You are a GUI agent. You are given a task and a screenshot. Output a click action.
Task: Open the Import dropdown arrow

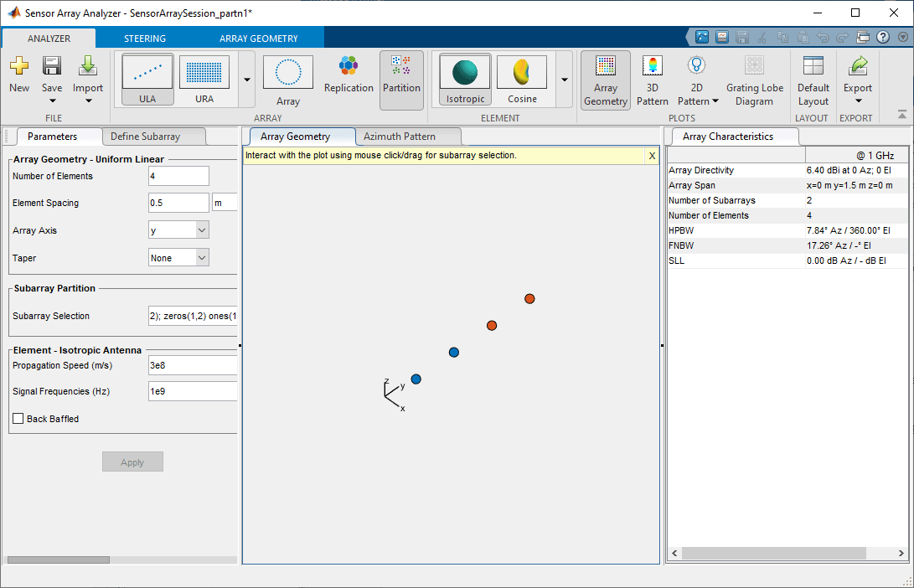(x=89, y=101)
